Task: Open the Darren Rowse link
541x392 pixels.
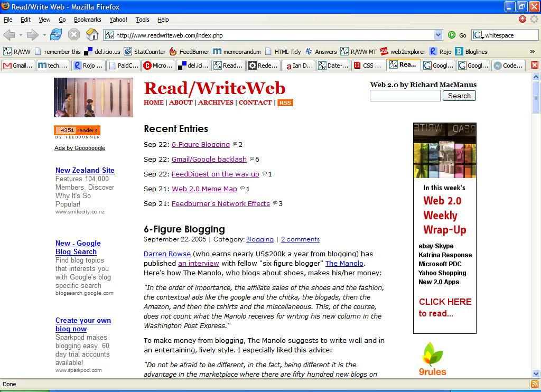Action: pyautogui.click(x=167, y=254)
